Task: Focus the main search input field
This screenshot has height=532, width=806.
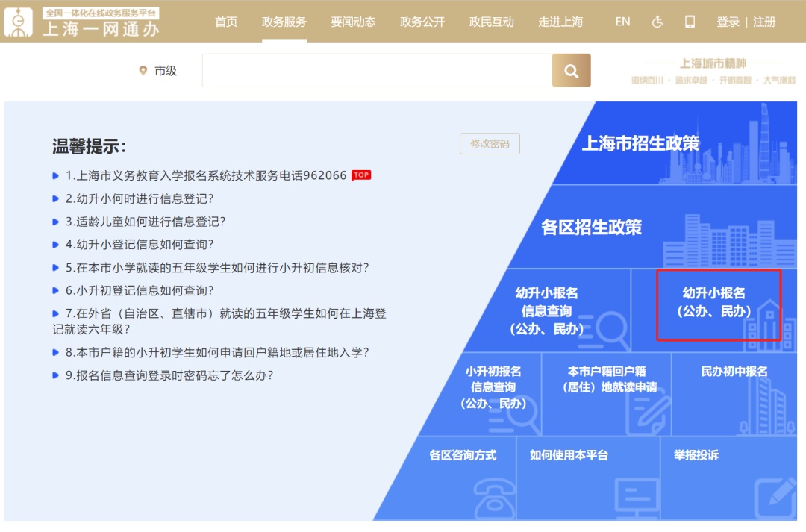Action: [x=378, y=70]
